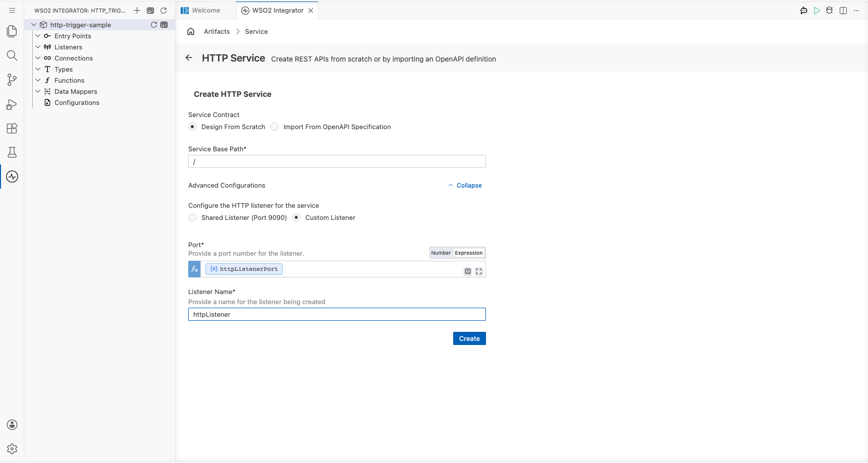Open the Testing flask view

pos(12,152)
